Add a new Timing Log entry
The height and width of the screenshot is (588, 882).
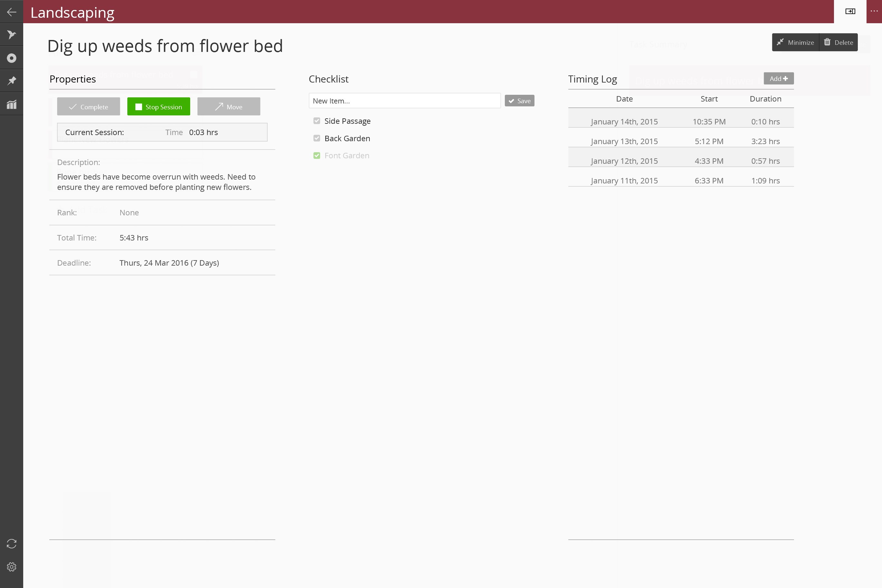[x=779, y=78]
